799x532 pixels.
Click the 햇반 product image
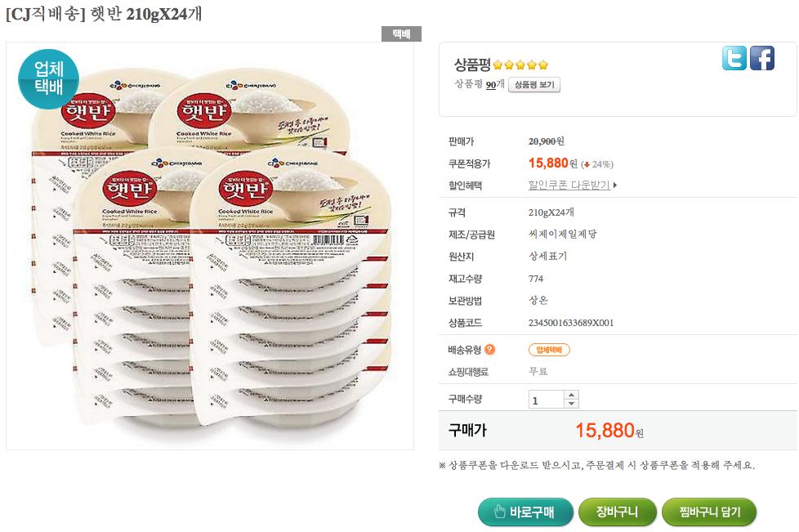(210, 245)
